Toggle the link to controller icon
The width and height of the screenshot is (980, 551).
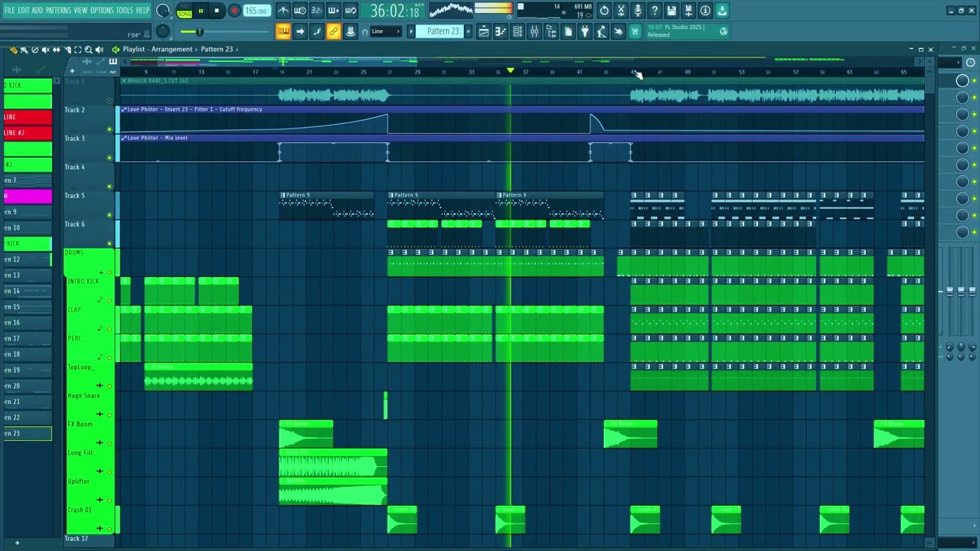pos(334,31)
